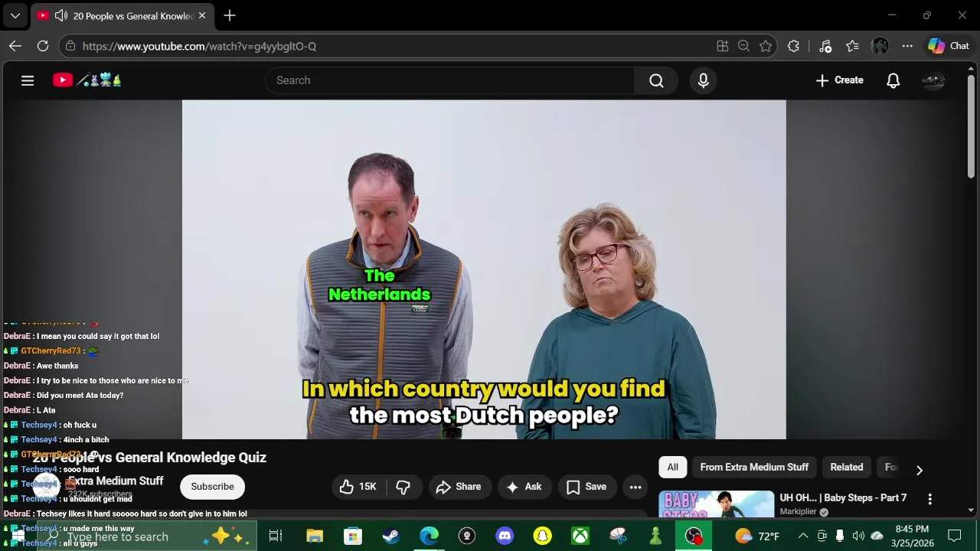Open a new browser tab
Viewport: 980px width, 551px height.
coord(230,15)
